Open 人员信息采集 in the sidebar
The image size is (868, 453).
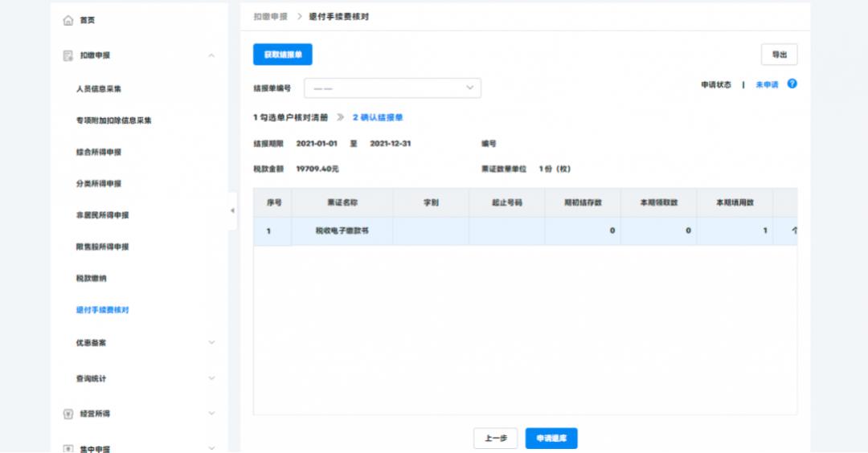click(x=98, y=88)
